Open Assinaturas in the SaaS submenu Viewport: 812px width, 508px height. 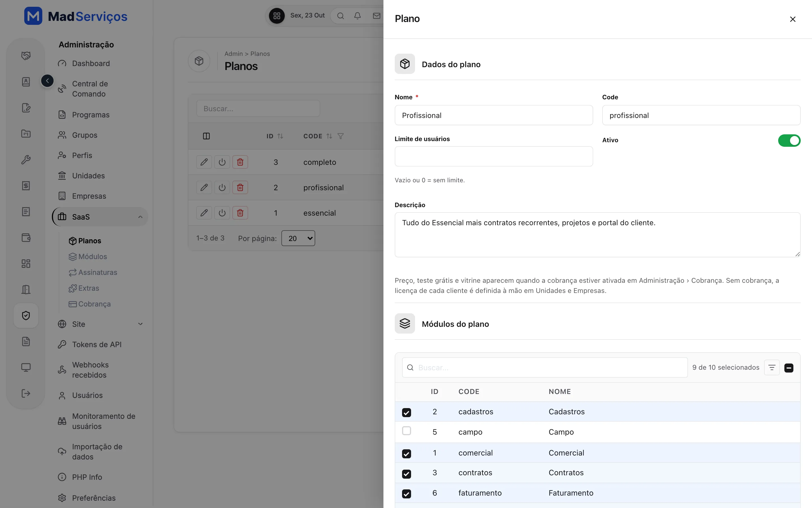click(x=93, y=272)
